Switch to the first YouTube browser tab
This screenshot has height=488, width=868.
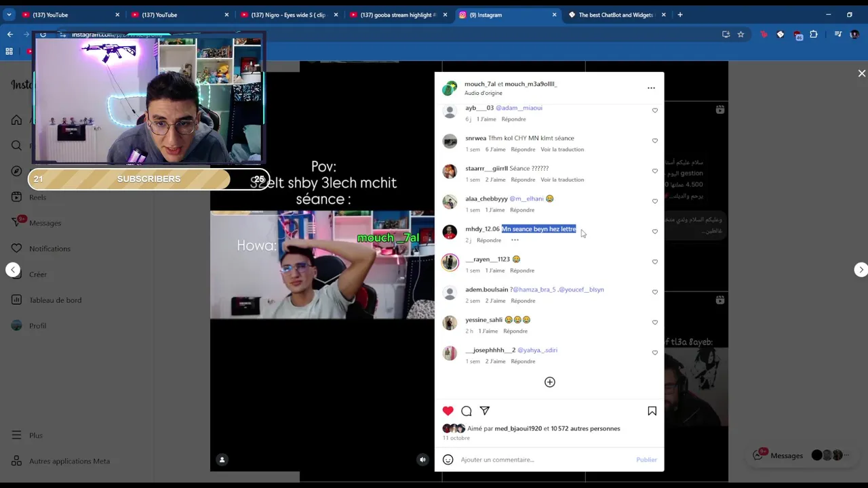click(71, 14)
